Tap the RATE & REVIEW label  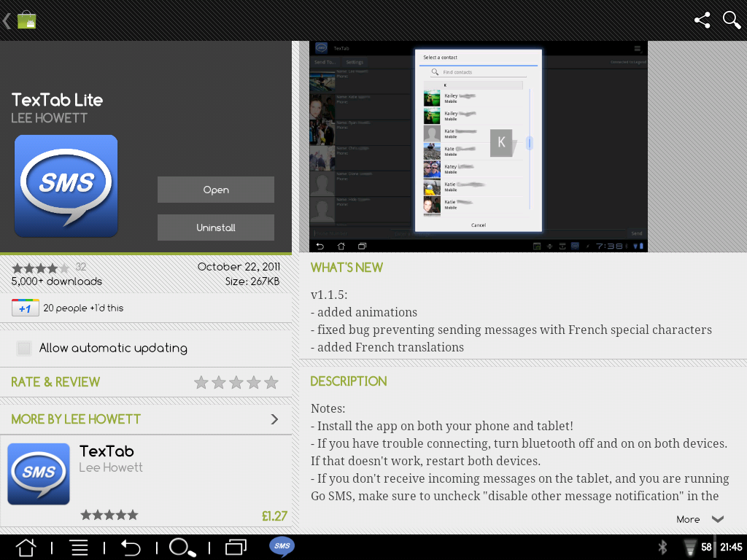click(x=55, y=382)
